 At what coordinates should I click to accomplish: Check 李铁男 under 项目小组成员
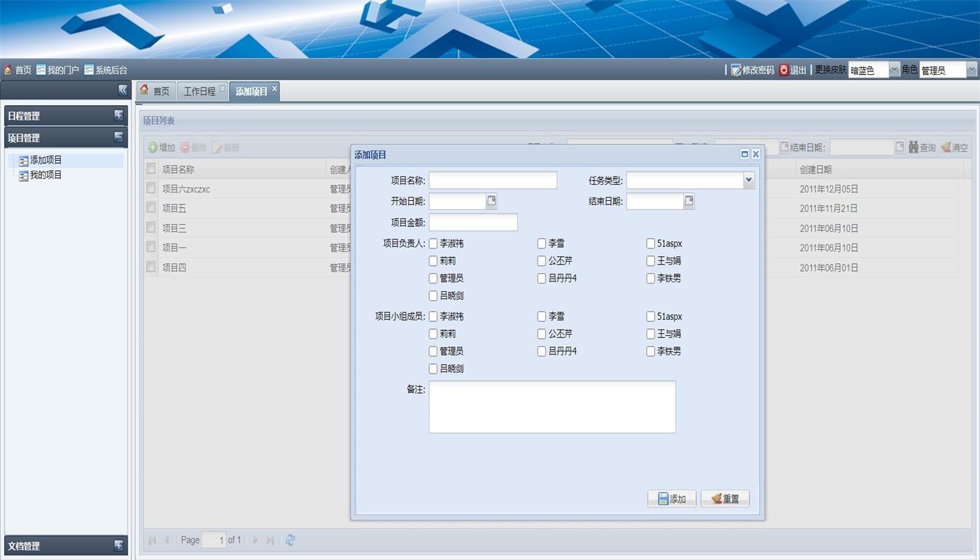tap(650, 351)
